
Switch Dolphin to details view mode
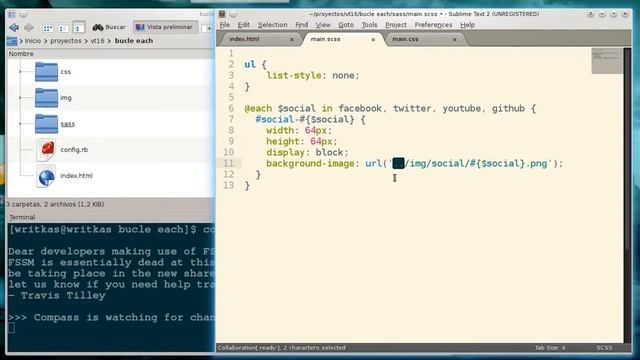point(78,28)
